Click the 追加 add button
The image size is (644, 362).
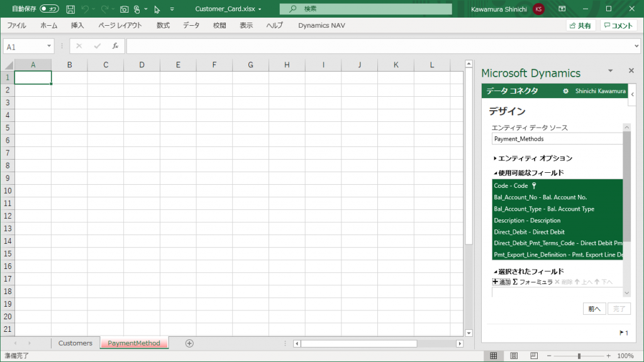[x=501, y=282]
